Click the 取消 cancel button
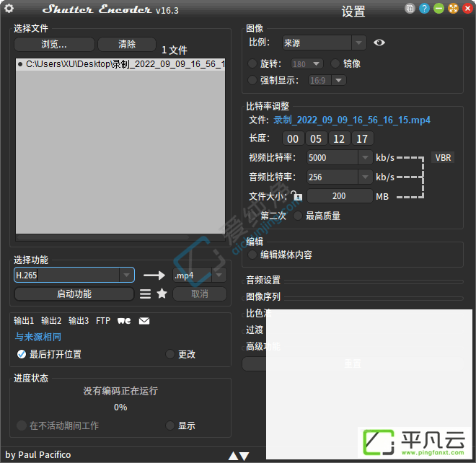This screenshot has width=476, height=463. [x=200, y=294]
